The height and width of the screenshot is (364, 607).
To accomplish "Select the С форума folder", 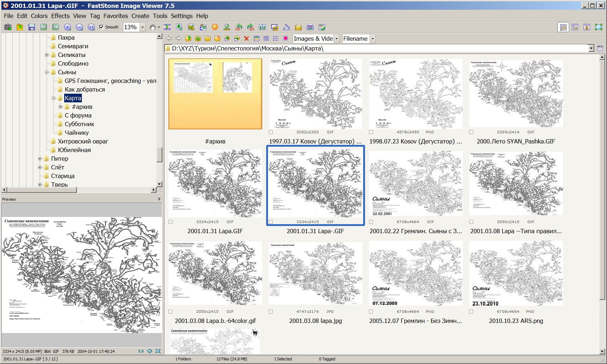I will (x=78, y=115).
